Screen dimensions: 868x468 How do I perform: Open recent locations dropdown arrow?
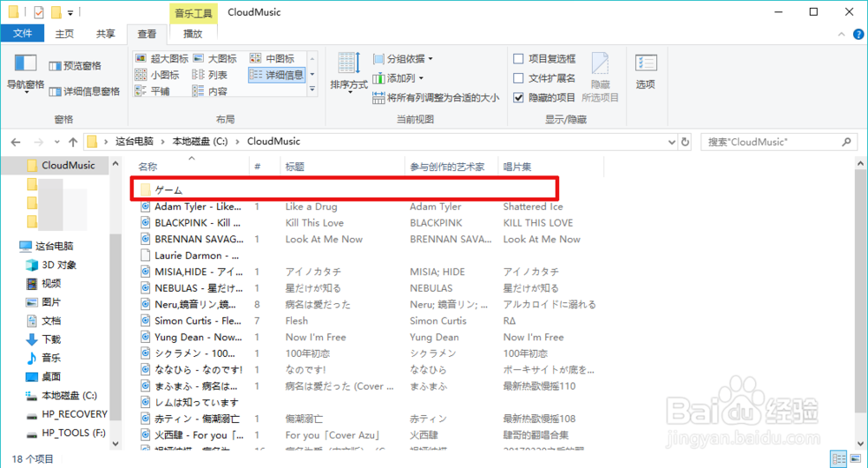pos(56,142)
